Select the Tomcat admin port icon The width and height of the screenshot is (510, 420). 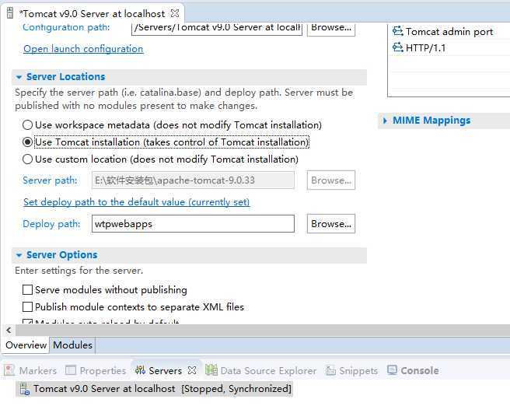pos(397,31)
